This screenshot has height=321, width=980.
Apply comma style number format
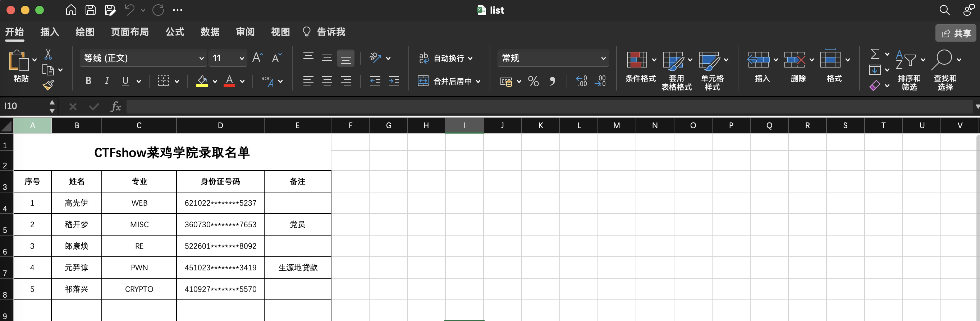click(x=553, y=81)
